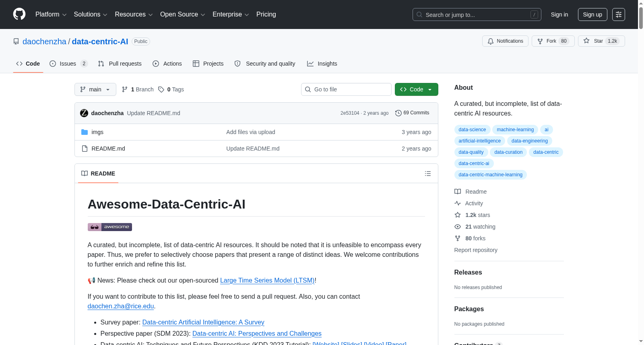
Task: Click the book icon in the README header
Action: coord(85,174)
